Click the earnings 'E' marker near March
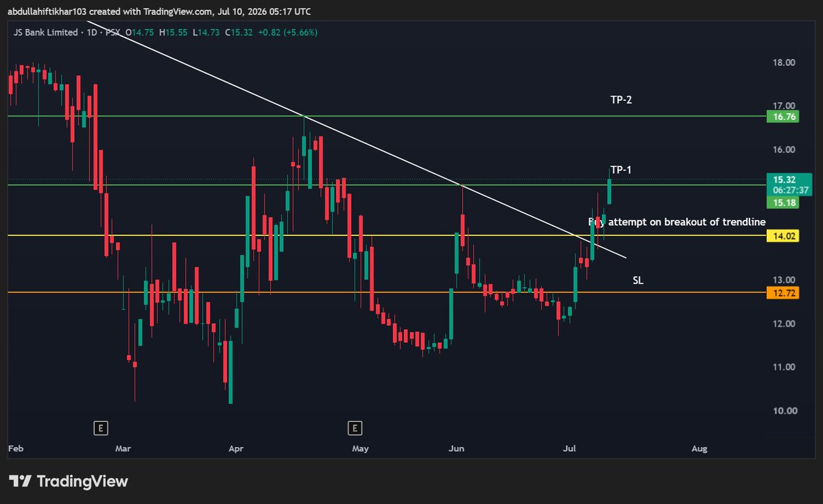The height and width of the screenshot is (504, 823). (x=100, y=429)
